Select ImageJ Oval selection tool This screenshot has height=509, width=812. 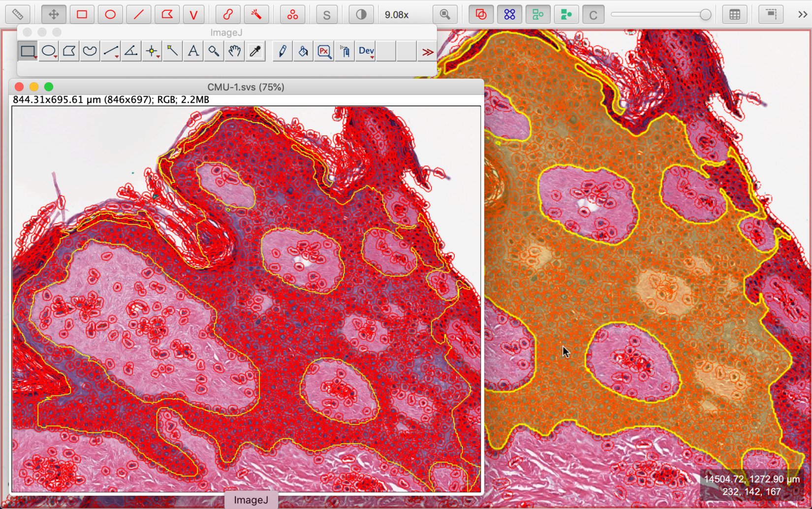pos(49,51)
